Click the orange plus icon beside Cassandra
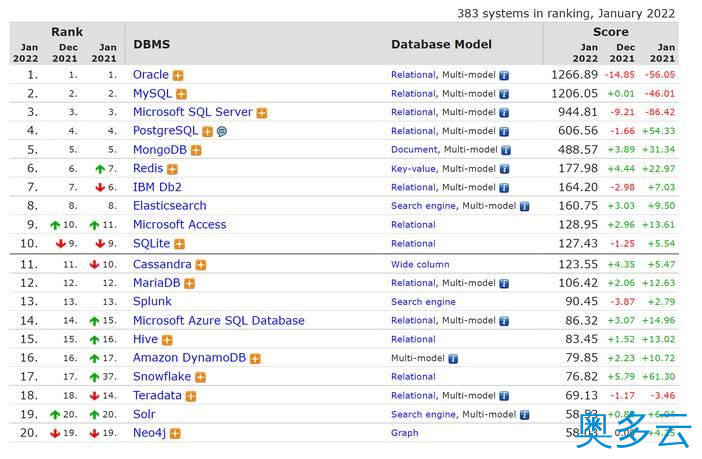Screen dimensions: 702x459 pyautogui.click(x=201, y=265)
